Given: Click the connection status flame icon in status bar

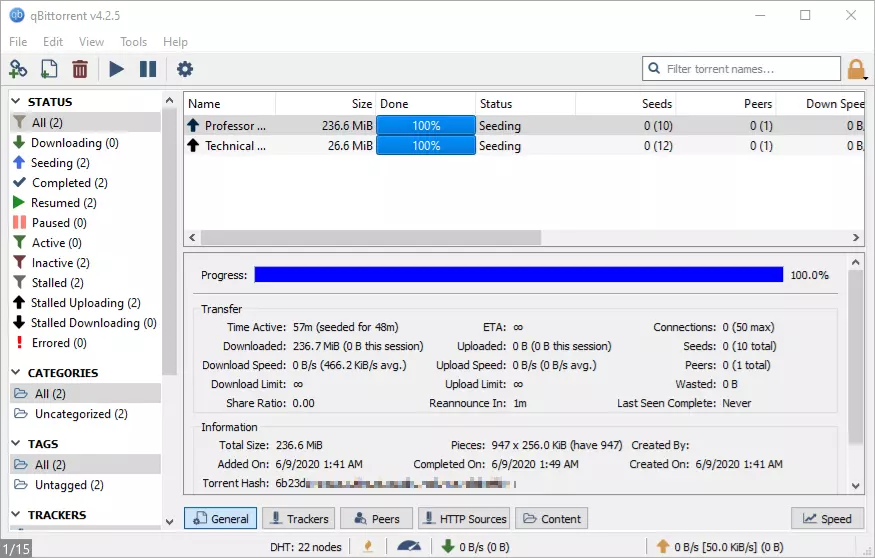Looking at the screenshot, I should [x=368, y=546].
